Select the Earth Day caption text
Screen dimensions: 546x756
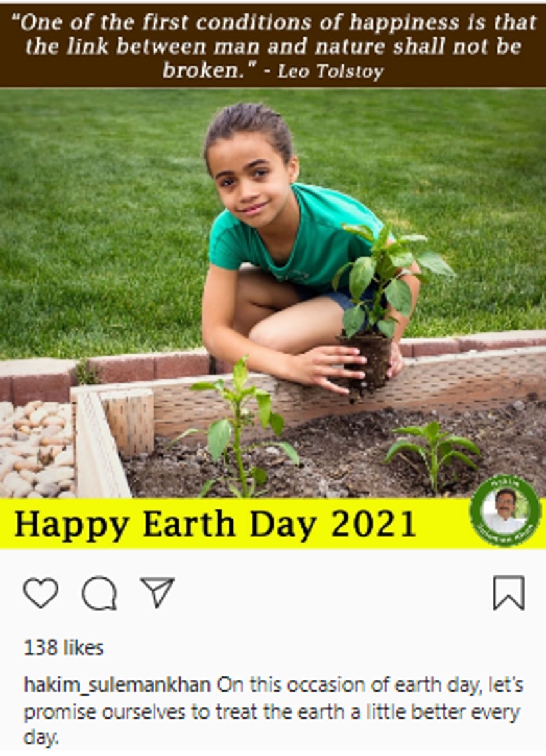coord(274,711)
